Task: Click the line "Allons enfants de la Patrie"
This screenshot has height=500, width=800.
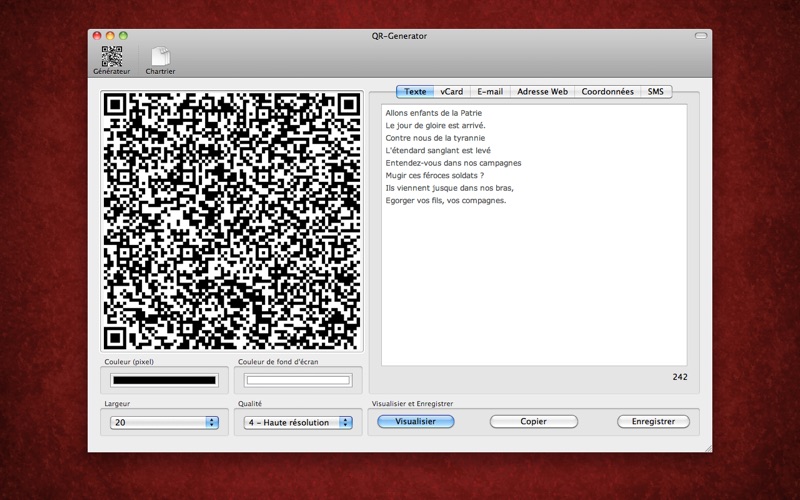Action: click(434, 113)
